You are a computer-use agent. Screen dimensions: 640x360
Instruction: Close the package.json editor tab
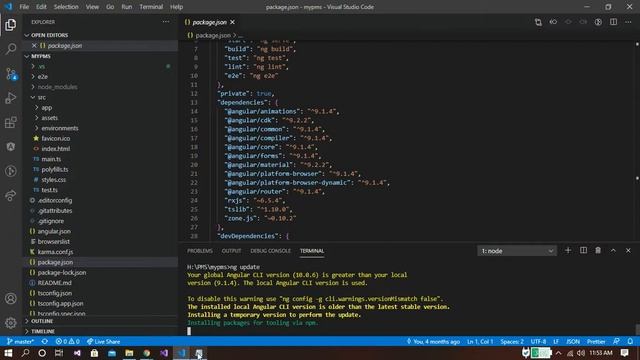tap(232, 22)
